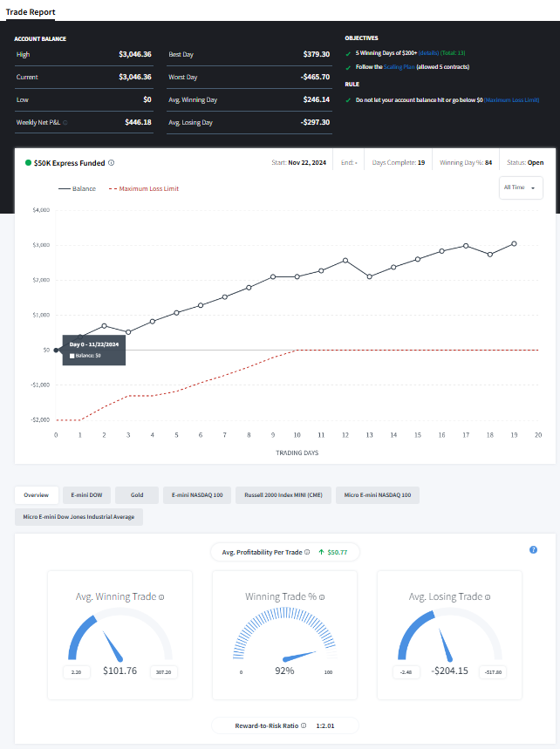The width and height of the screenshot is (560, 749).
Task: Click the Avg. Losing Day value -$297.30
Action: pyautogui.click(x=315, y=122)
